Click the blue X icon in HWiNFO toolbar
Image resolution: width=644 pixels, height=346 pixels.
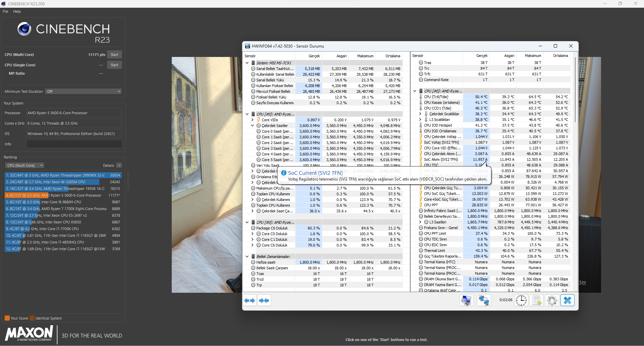pyautogui.click(x=568, y=300)
